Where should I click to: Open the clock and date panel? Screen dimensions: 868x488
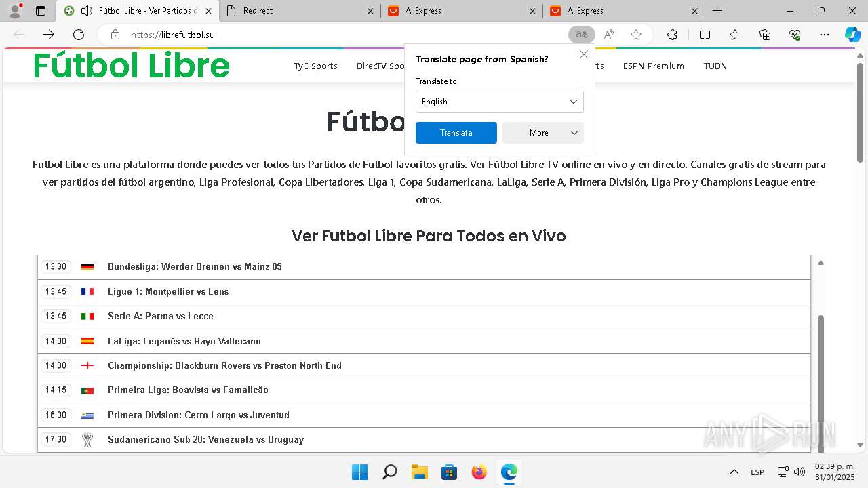pos(834,472)
